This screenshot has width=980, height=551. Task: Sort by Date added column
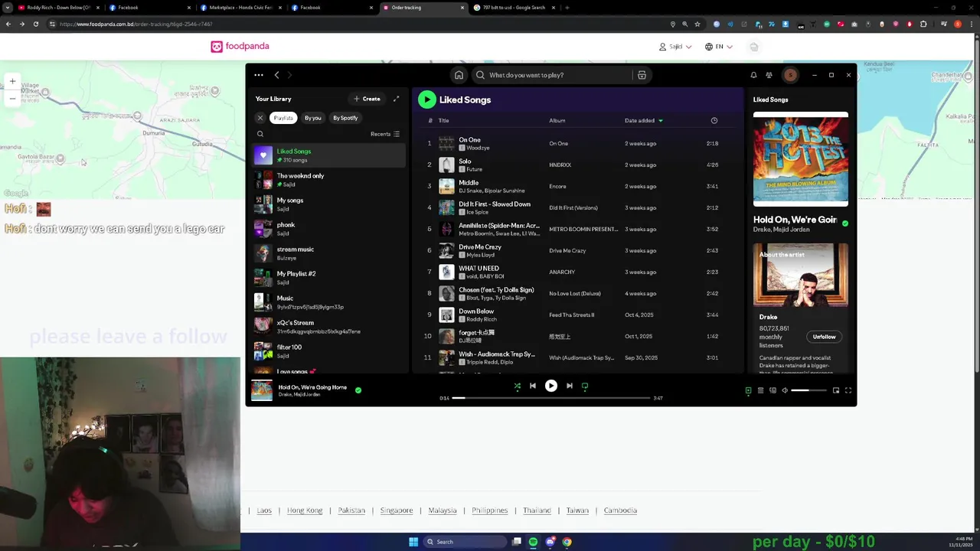(644, 120)
